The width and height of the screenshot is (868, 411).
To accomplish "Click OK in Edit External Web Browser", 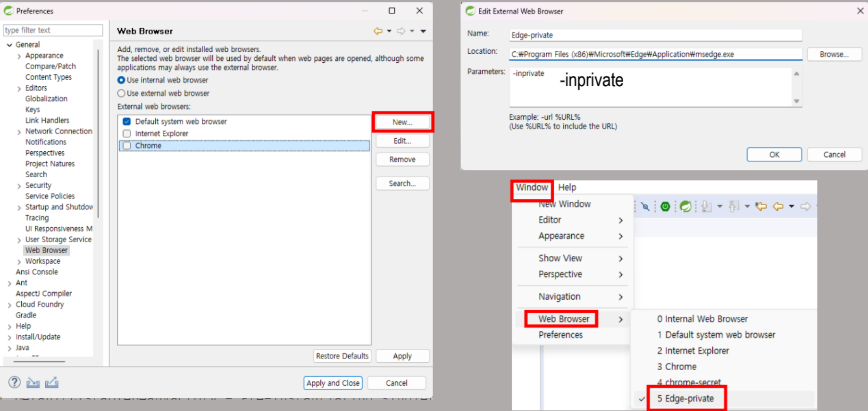I will (x=774, y=155).
